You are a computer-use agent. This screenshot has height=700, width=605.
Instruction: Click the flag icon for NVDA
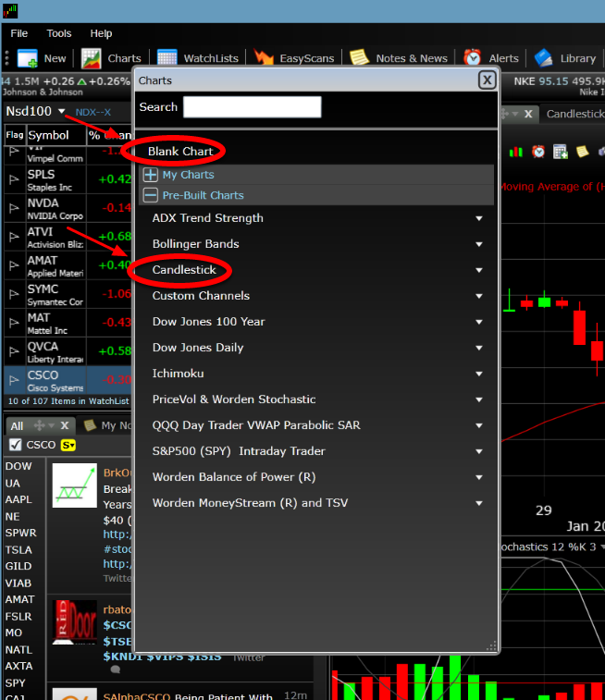click(14, 208)
